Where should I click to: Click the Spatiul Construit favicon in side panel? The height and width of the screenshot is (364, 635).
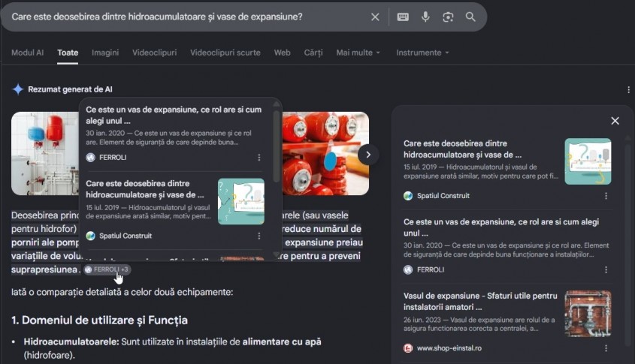pos(408,196)
